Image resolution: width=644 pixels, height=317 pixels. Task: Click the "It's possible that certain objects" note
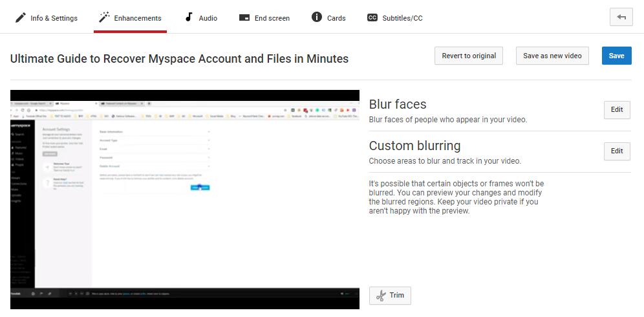coord(456,197)
